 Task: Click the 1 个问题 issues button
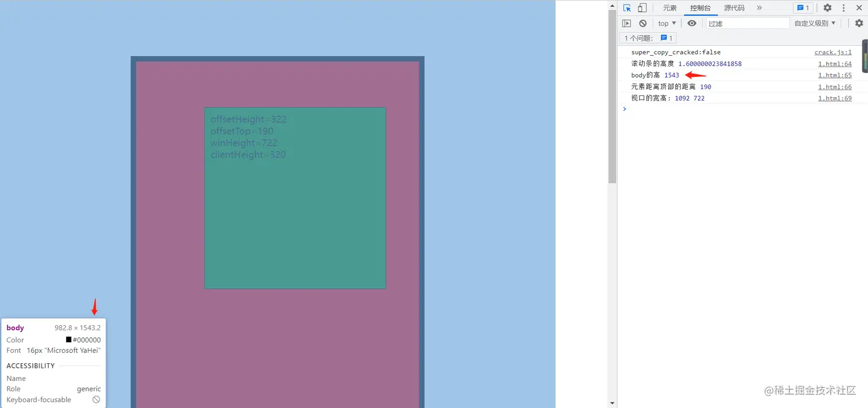tap(649, 38)
